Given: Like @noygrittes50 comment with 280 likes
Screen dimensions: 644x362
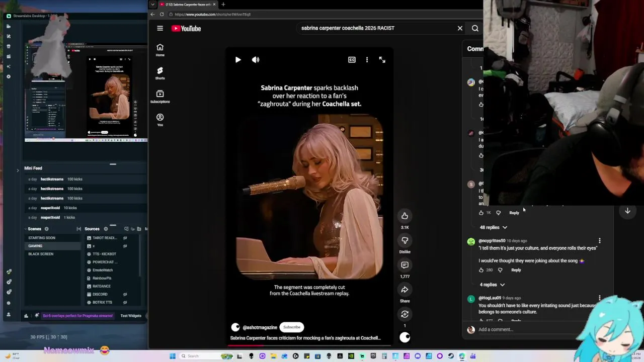Looking at the screenshot, I should tap(481, 270).
